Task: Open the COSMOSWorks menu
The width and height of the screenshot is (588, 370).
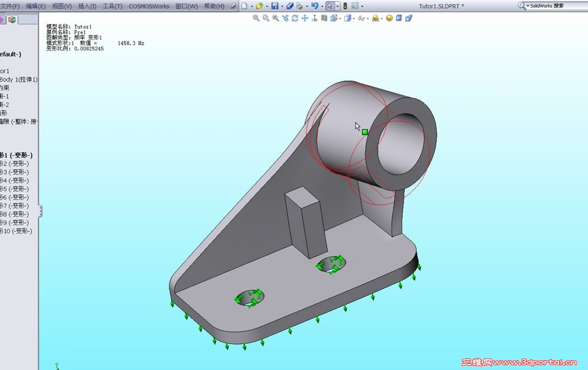Action: [149, 6]
